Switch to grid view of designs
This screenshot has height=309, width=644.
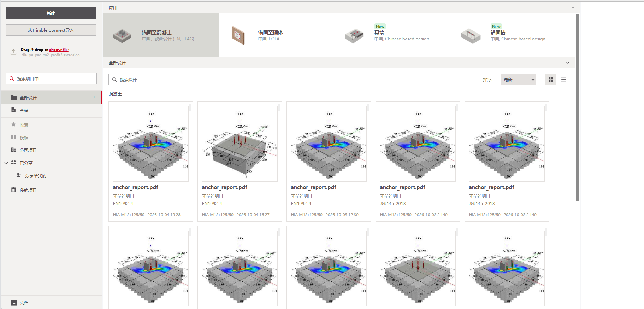(x=550, y=80)
